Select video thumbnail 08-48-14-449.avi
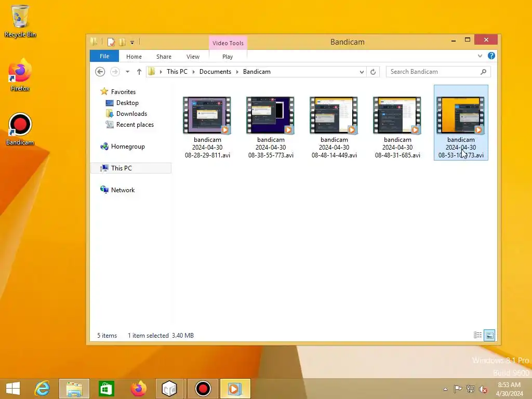The image size is (532, 399). pyautogui.click(x=334, y=115)
